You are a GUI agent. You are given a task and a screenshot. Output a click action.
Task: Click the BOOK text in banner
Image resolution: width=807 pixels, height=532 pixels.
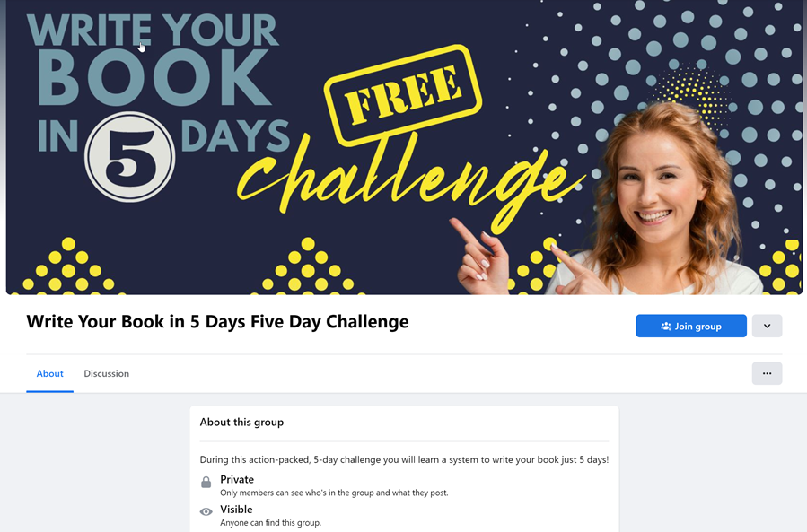[x=154, y=78]
